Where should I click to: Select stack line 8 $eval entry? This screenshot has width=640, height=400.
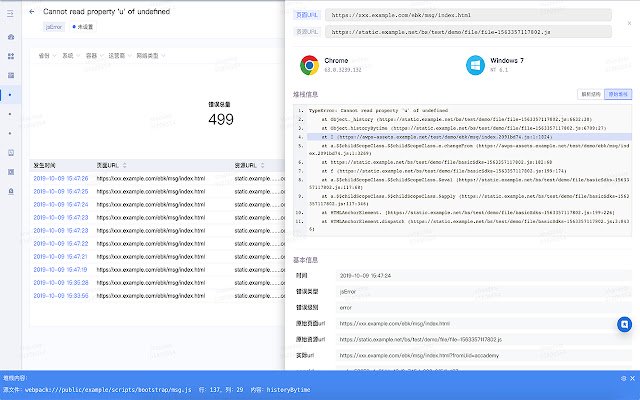coord(469,183)
